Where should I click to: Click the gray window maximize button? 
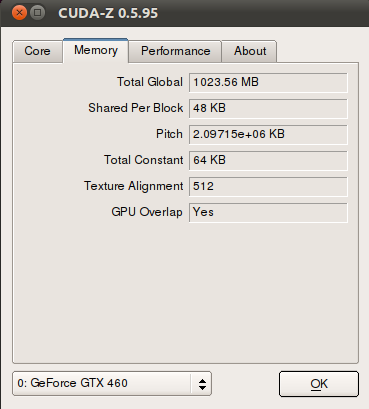tap(38, 13)
